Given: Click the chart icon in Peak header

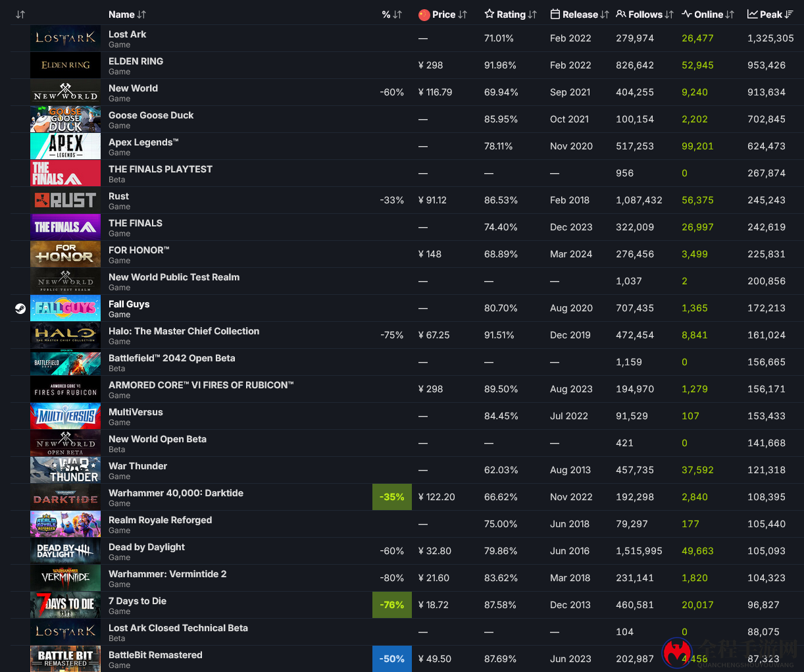Looking at the screenshot, I should point(753,14).
